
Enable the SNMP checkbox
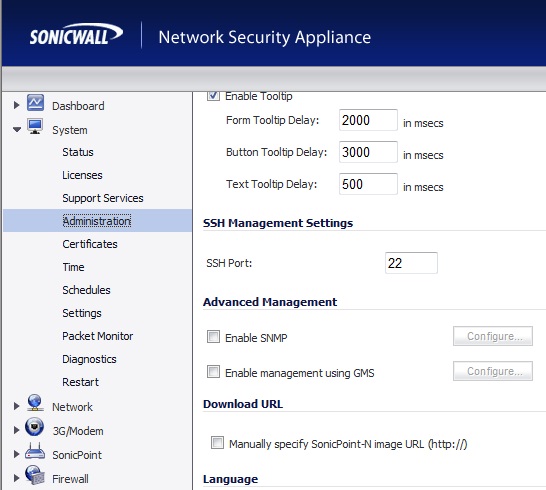click(x=213, y=337)
